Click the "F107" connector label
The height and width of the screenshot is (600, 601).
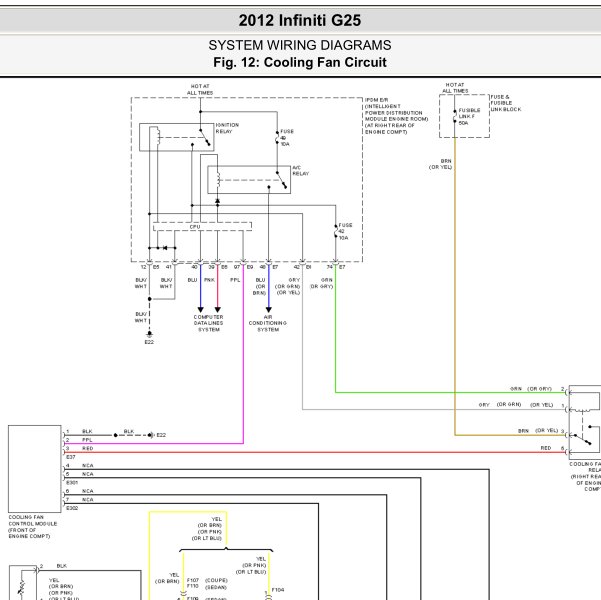tap(193, 580)
